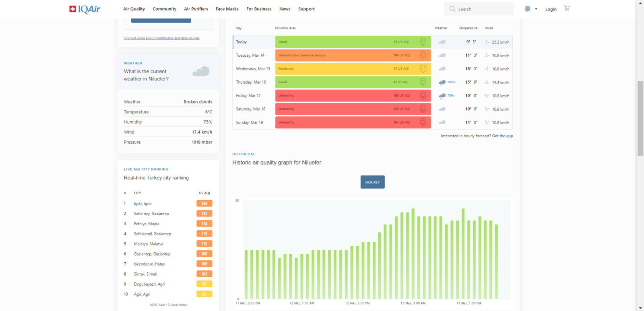Open contributors and data sources link
The width and height of the screenshot is (644, 311).
pos(162,38)
